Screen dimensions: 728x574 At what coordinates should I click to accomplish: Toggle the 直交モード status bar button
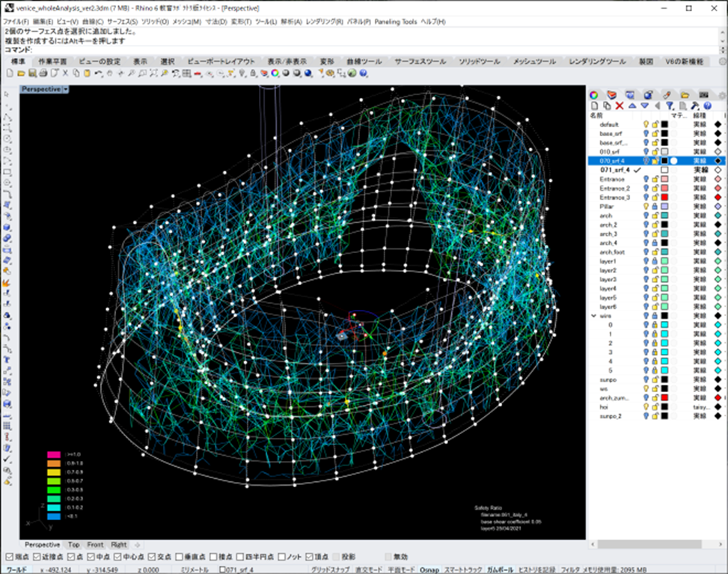369,570
